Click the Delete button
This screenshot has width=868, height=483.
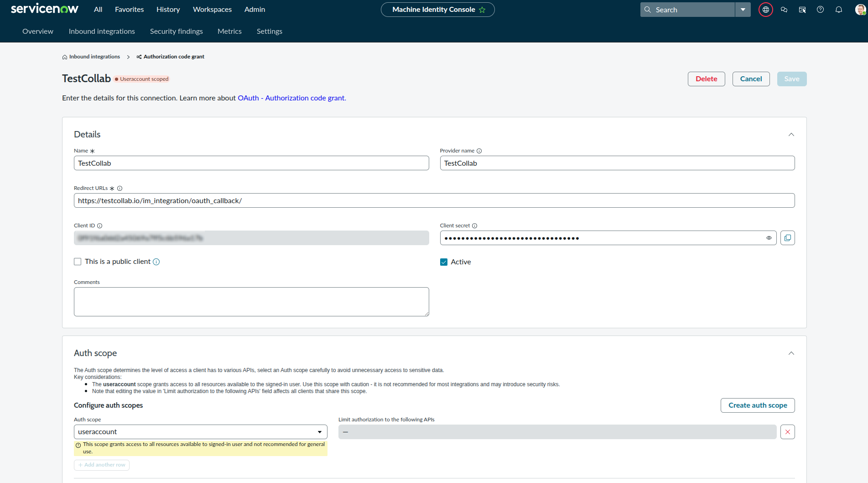tap(707, 79)
